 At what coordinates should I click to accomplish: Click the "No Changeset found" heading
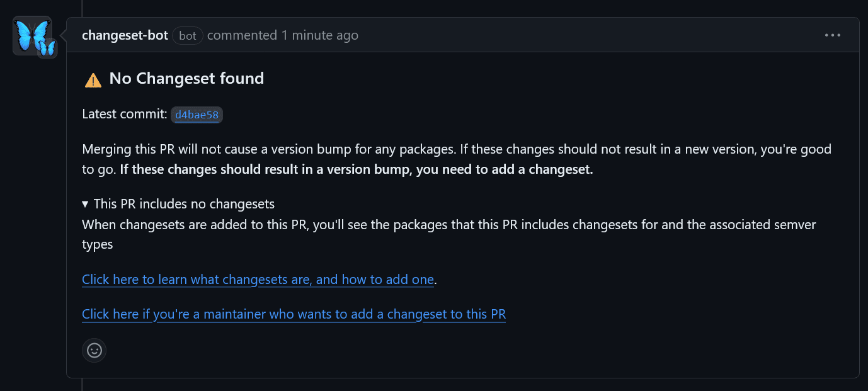(x=186, y=79)
